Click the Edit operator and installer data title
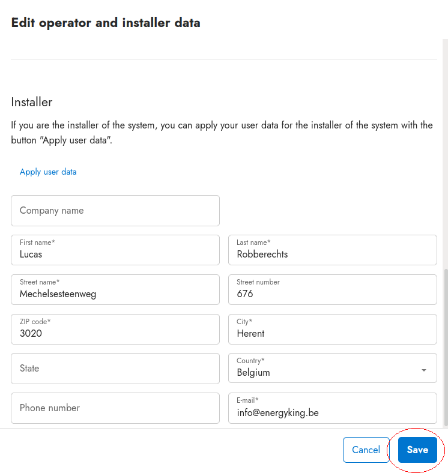Screen dimensions: 448x476 [x=106, y=23]
